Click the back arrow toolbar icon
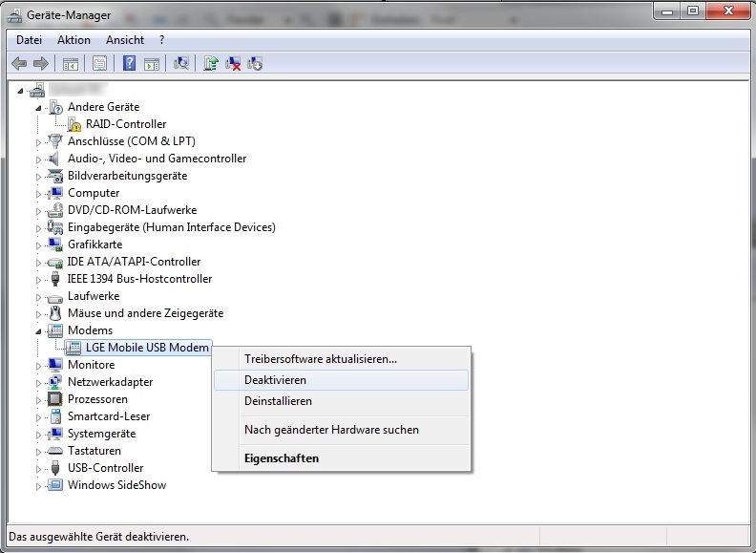Screen dimensions: 756x553 (x=19, y=64)
